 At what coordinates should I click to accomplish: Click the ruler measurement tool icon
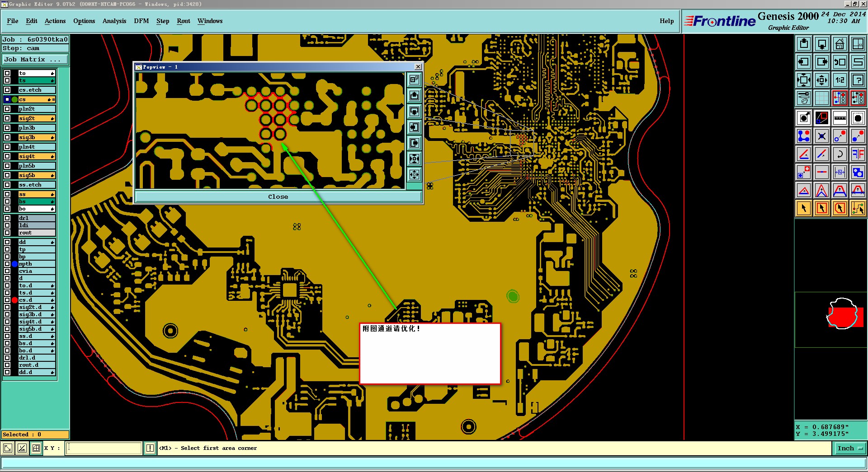click(840, 118)
